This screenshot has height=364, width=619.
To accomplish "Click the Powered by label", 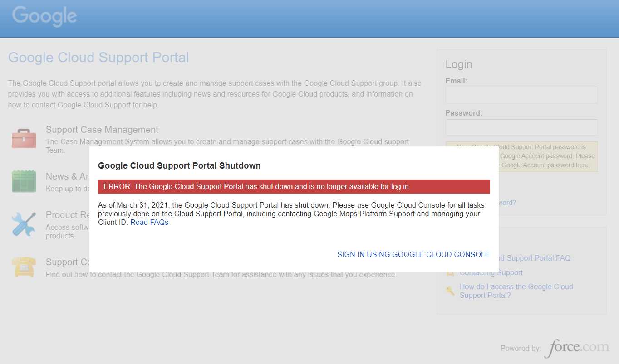I will [x=521, y=348].
